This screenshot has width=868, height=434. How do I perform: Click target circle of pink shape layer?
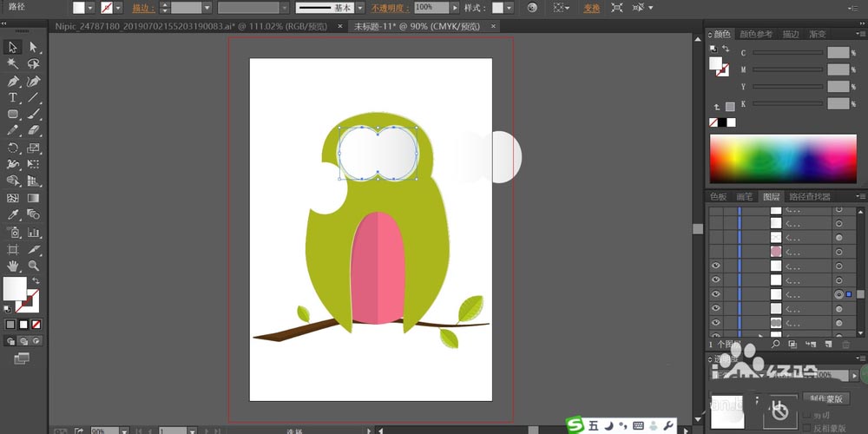[x=838, y=252]
